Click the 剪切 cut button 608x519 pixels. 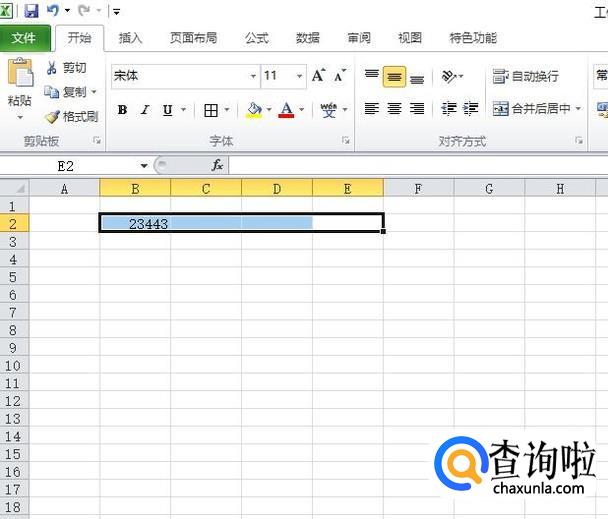(66, 68)
